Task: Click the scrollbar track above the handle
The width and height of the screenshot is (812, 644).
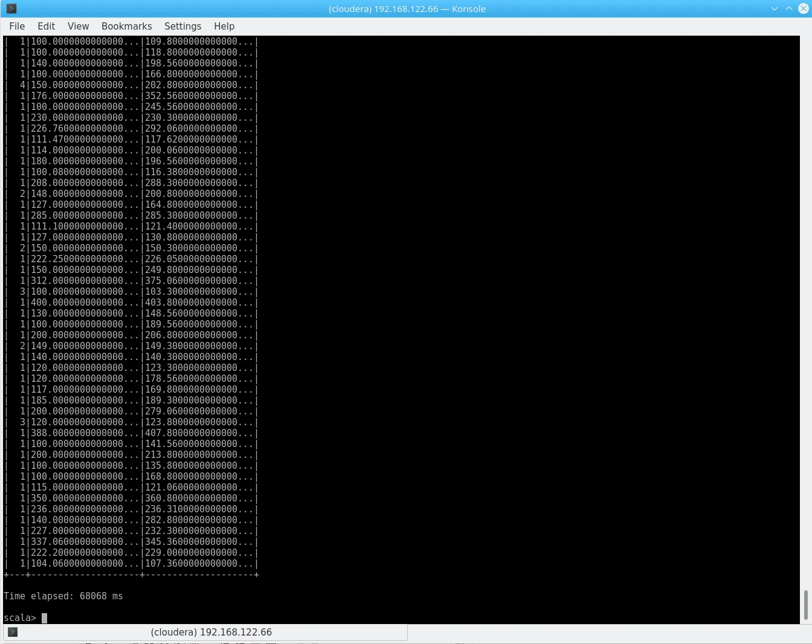Action: point(805,302)
